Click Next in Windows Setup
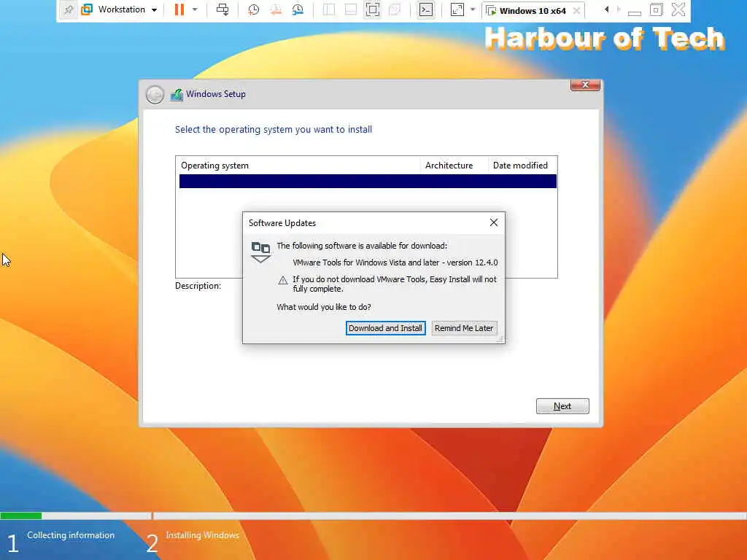This screenshot has width=747, height=560. (x=562, y=406)
